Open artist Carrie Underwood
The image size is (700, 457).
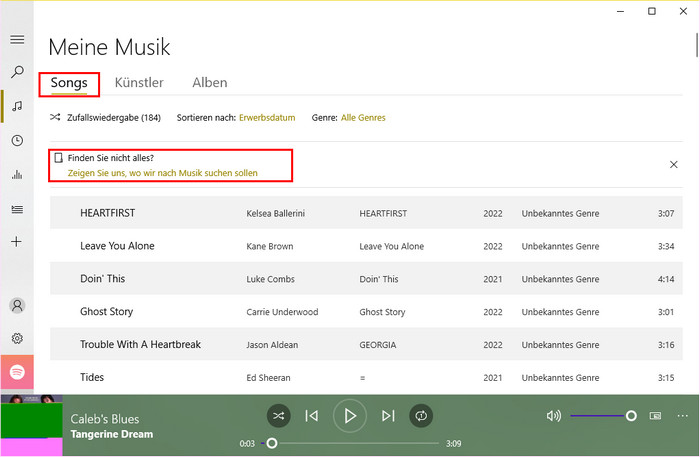[282, 312]
